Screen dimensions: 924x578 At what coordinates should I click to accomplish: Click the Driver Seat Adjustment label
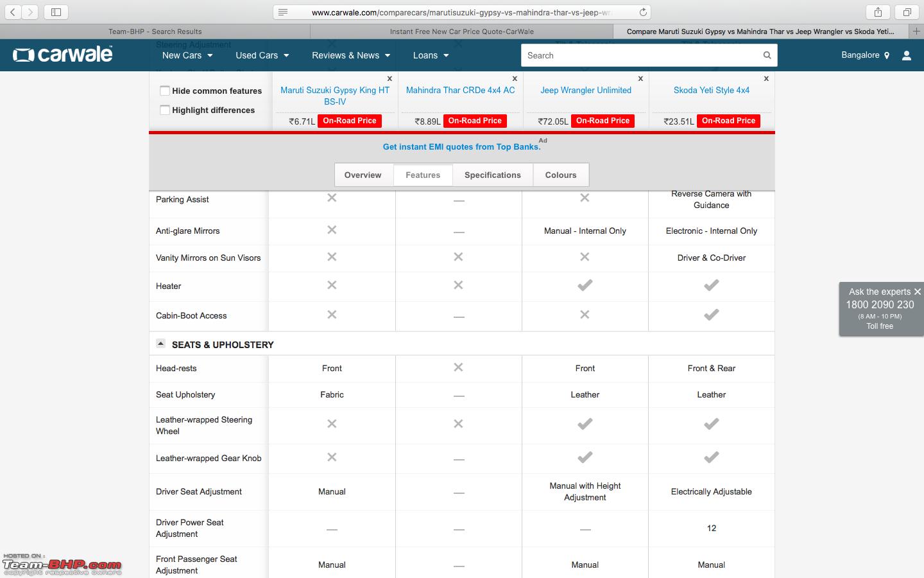click(199, 492)
